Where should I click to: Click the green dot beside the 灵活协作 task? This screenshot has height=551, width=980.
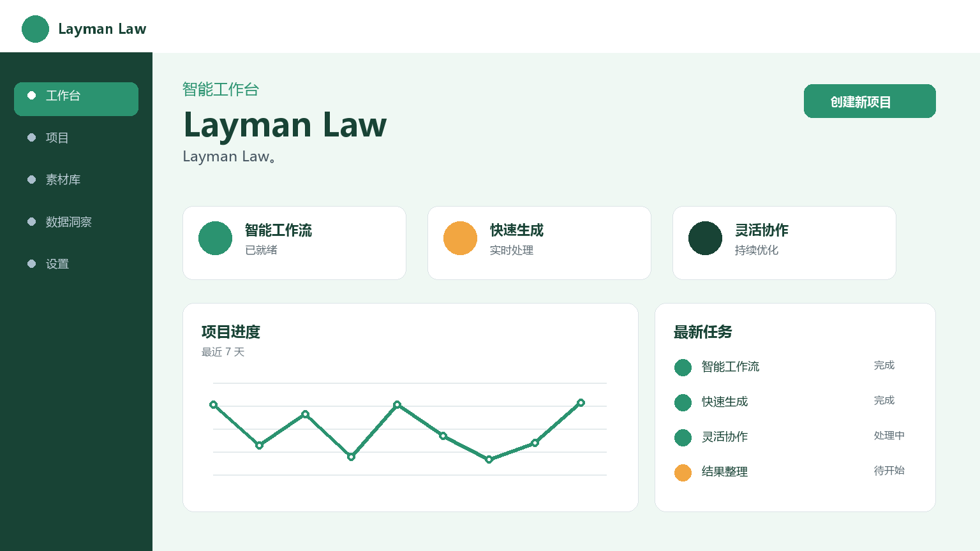click(683, 437)
